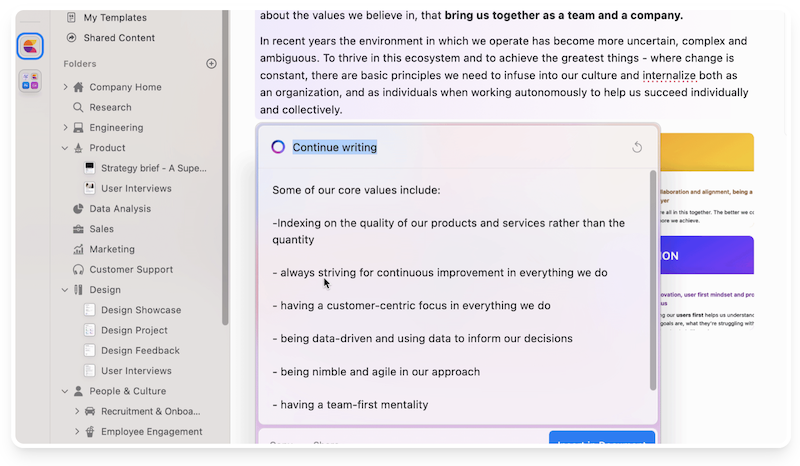Open Data Analysis pie chart folder
This screenshot has height=466, width=800.
point(119,209)
